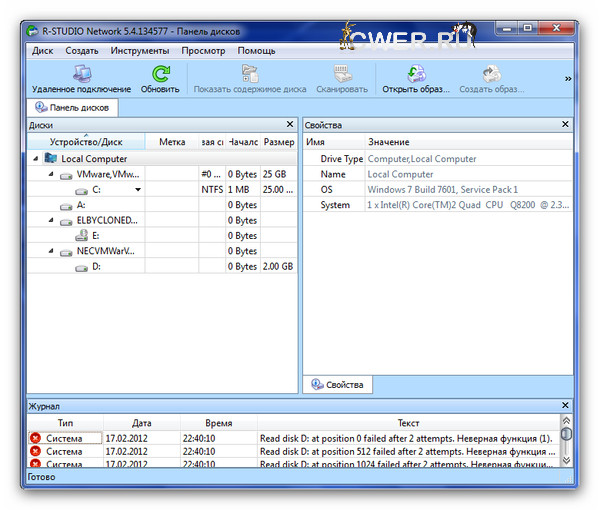Viewport: 600px width, 510px height.
Task: Click the Открыть образ toolbar icon
Action: point(416,74)
